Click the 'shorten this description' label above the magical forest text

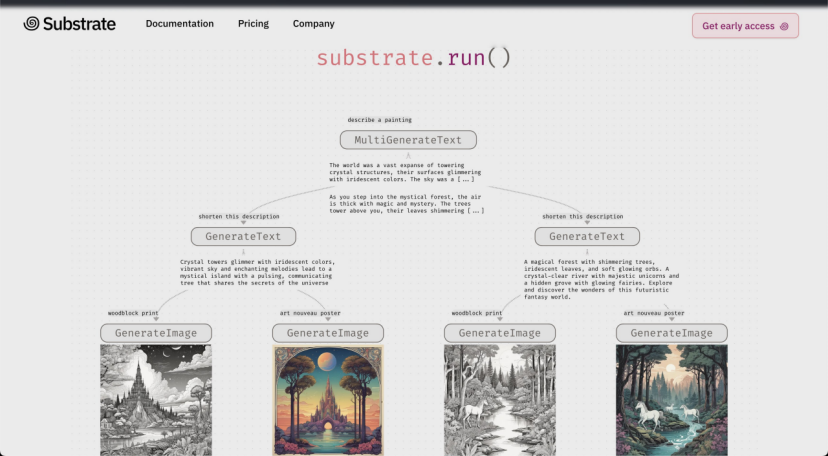pos(582,216)
